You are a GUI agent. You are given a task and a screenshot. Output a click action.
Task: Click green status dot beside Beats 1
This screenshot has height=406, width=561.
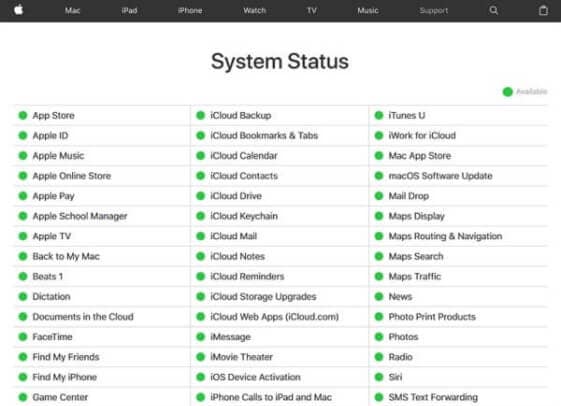[x=23, y=276]
